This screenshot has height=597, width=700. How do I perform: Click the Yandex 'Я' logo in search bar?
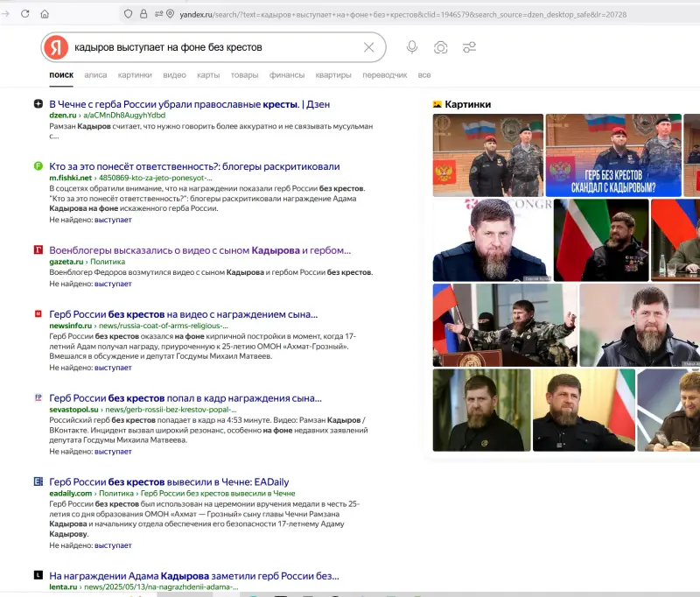coord(56,47)
